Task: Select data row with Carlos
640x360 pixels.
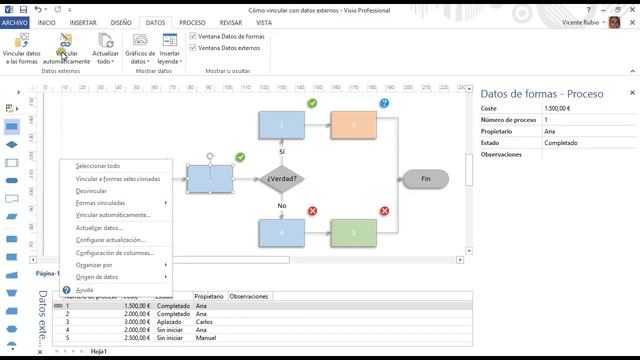Action: [x=262, y=322]
